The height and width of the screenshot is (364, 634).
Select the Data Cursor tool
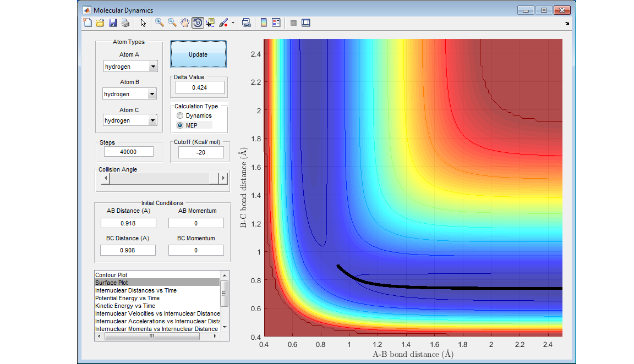click(210, 23)
